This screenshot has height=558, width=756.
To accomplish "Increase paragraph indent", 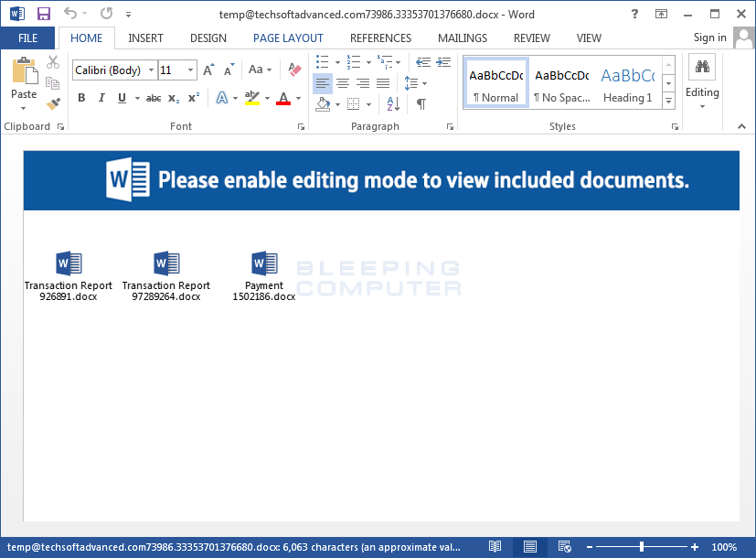I will point(443,62).
